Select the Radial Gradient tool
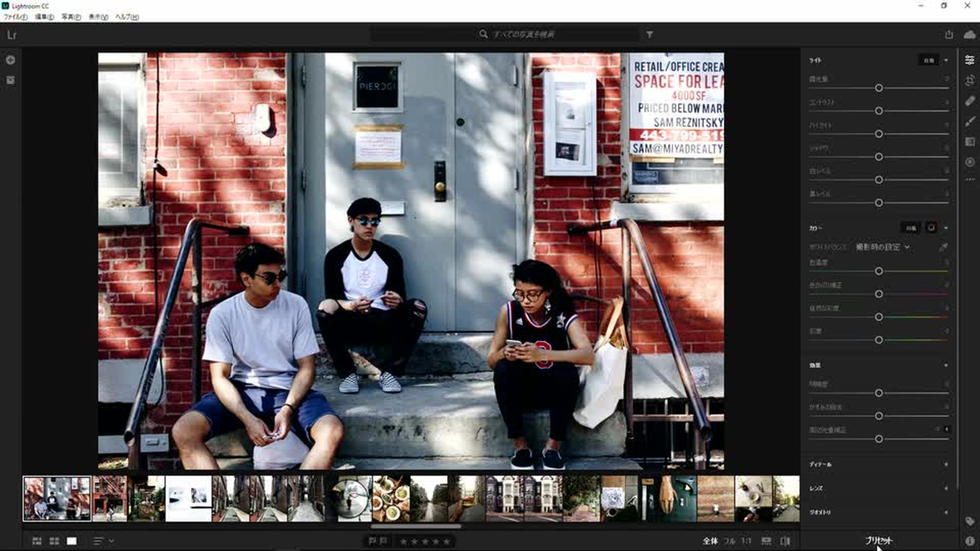 [970, 162]
